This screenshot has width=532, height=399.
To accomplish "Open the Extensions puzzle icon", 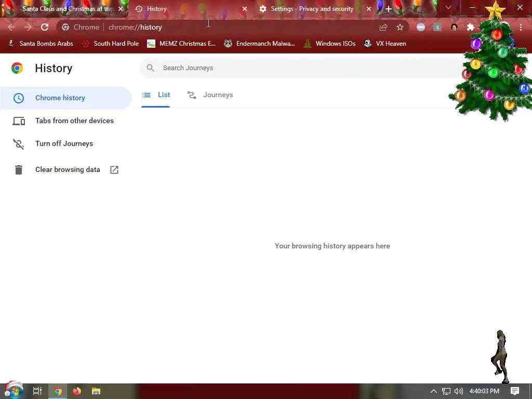I will 471,27.
